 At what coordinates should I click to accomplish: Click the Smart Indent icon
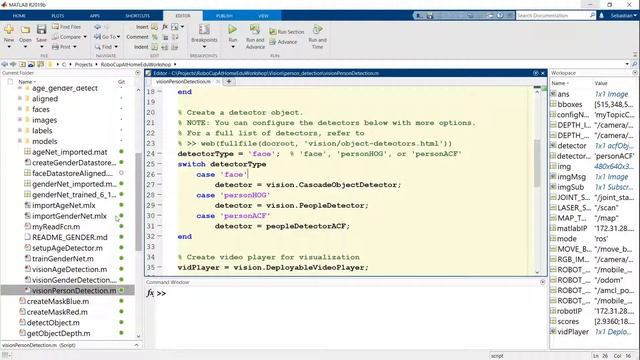pyautogui.click(x=155, y=47)
